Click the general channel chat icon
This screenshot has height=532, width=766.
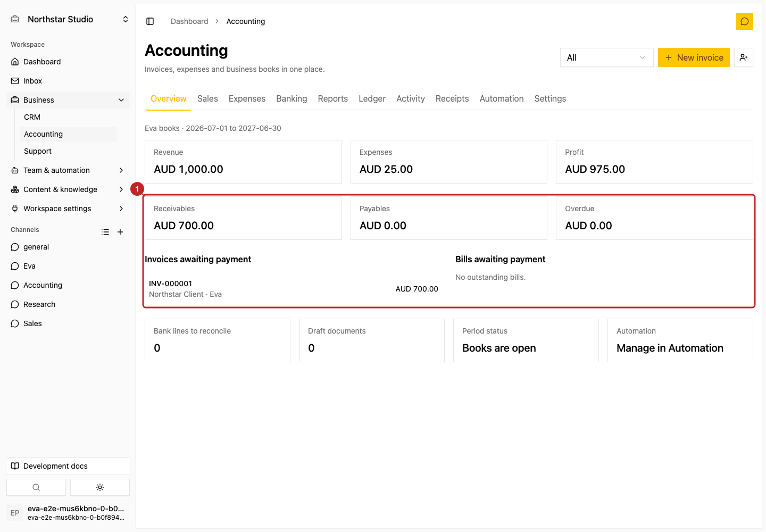coord(15,247)
